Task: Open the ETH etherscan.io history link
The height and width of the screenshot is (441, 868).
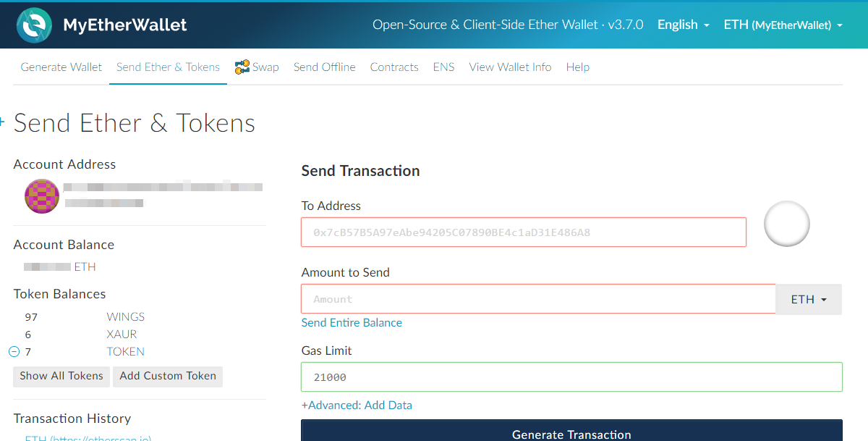Action: point(88,437)
